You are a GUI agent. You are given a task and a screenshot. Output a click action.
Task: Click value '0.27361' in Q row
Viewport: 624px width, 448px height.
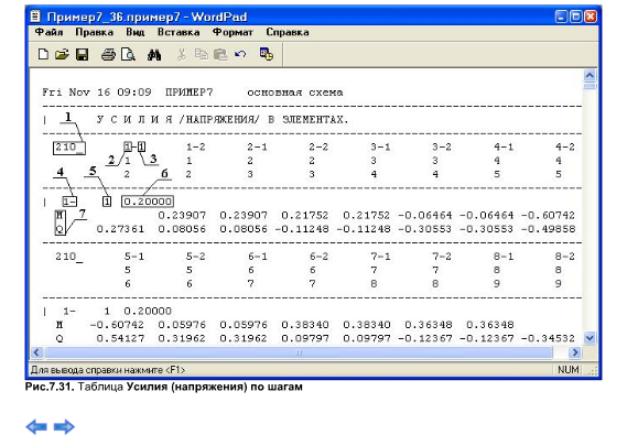pyautogui.click(x=120, y=229)
